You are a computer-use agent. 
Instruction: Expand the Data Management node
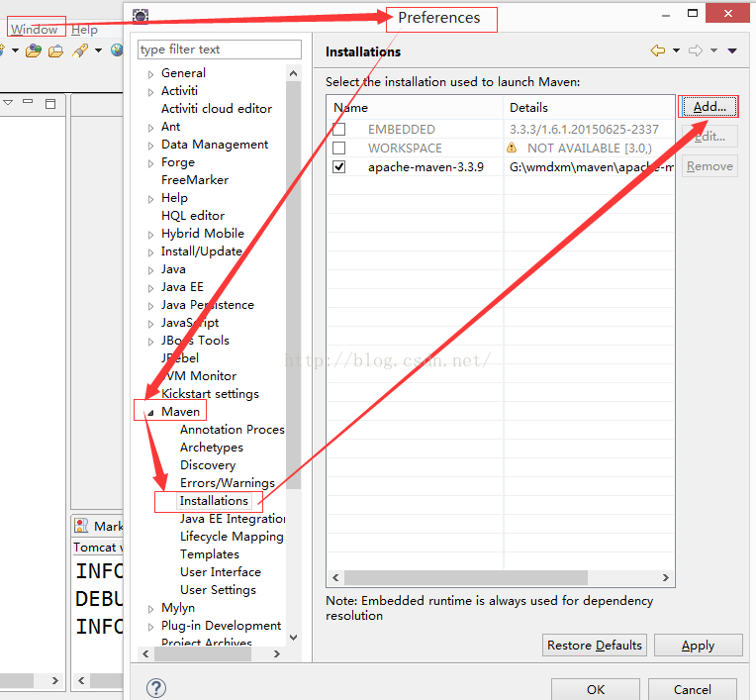(151, 146)
